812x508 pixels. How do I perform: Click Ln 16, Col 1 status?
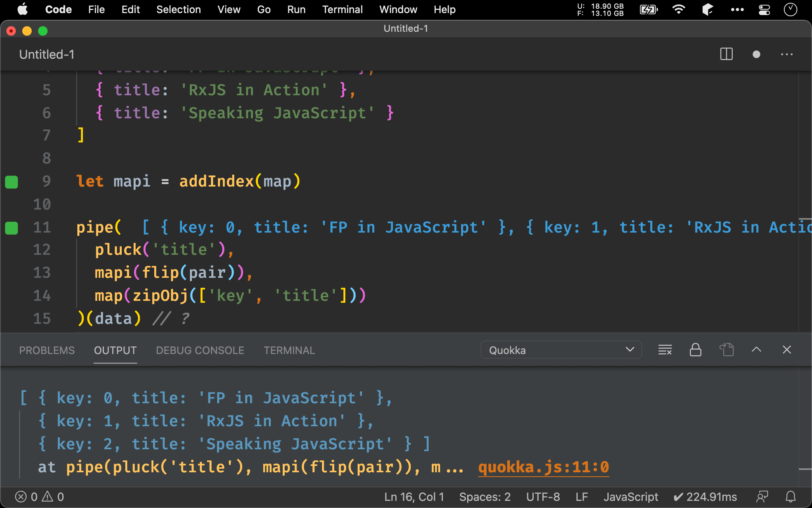[414, 497]
